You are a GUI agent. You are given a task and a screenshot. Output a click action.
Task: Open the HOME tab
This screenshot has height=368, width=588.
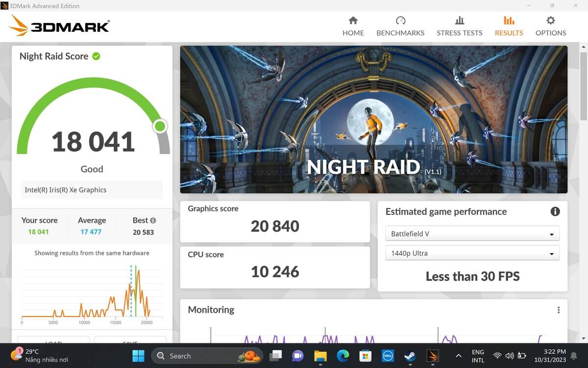click(x=353, y=26)
